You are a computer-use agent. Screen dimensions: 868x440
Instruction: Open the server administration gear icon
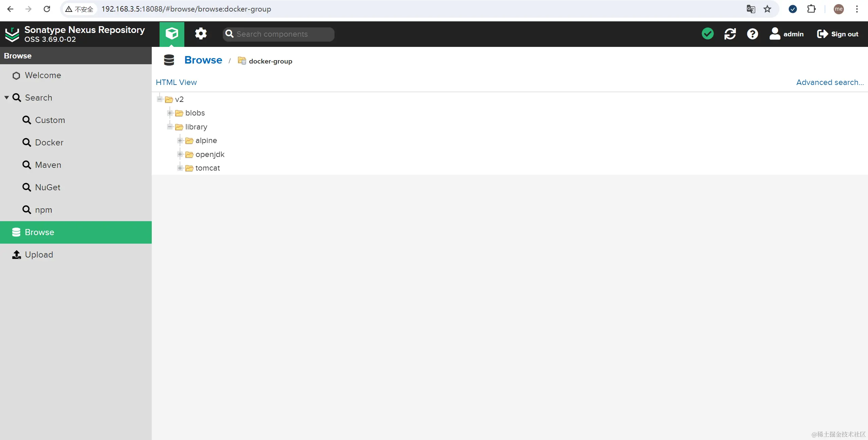point(201,34)
